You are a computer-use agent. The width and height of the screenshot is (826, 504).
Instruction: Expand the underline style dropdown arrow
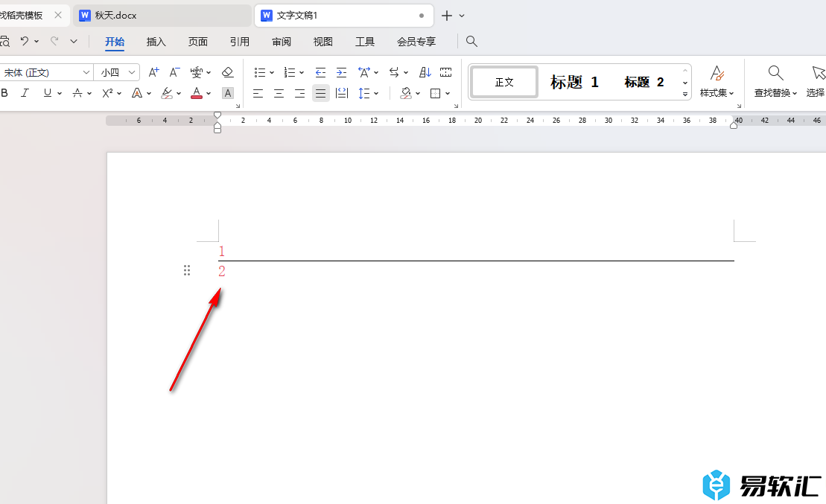coord(60,94)
